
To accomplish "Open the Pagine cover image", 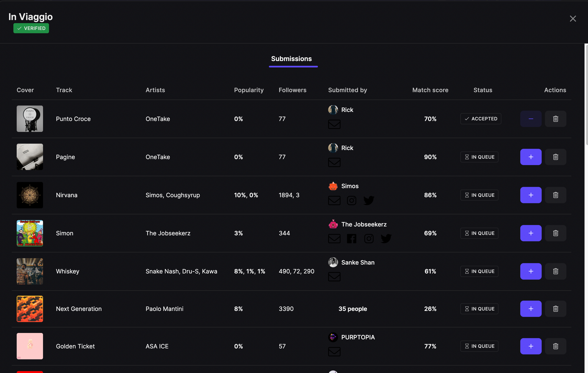I will [x=30, y=157].
